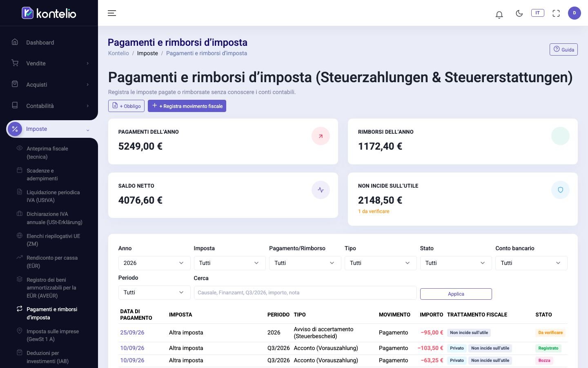This screenshot has height=368, width=588.
Task: Open the Periodo filter dropdown
Action: (x=154, y=292)
